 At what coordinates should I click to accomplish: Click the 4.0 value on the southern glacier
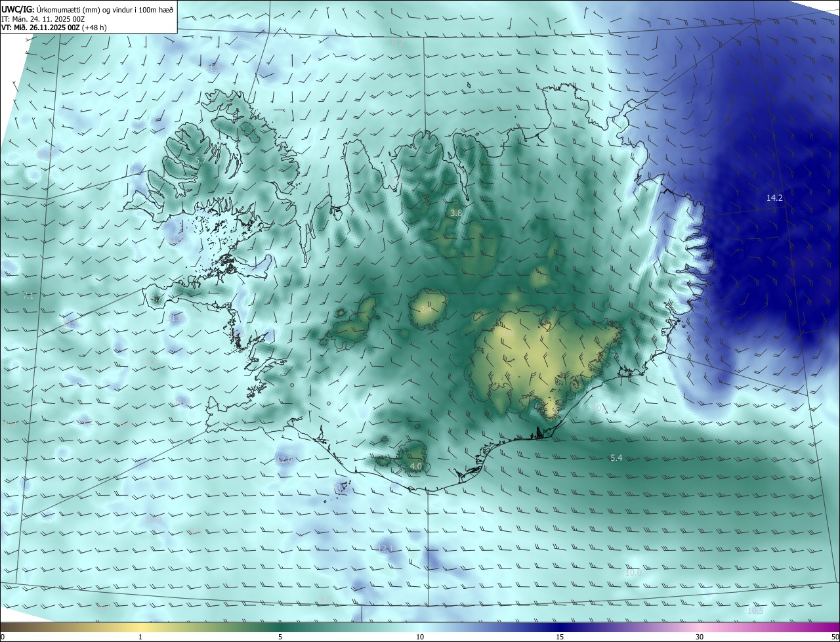[x=415, y=467]
